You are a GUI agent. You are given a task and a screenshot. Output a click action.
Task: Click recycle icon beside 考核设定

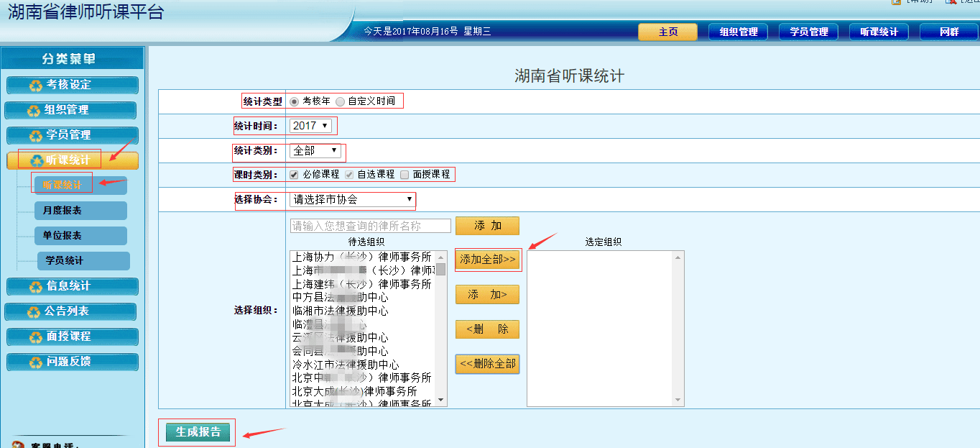36,86
